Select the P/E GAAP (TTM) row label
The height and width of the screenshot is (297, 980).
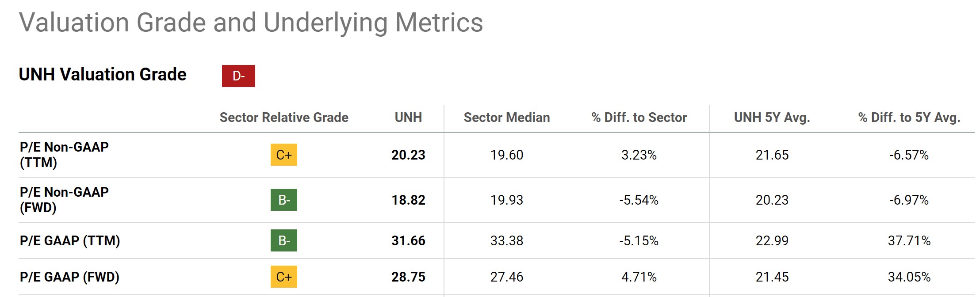[x=70, y=240]
